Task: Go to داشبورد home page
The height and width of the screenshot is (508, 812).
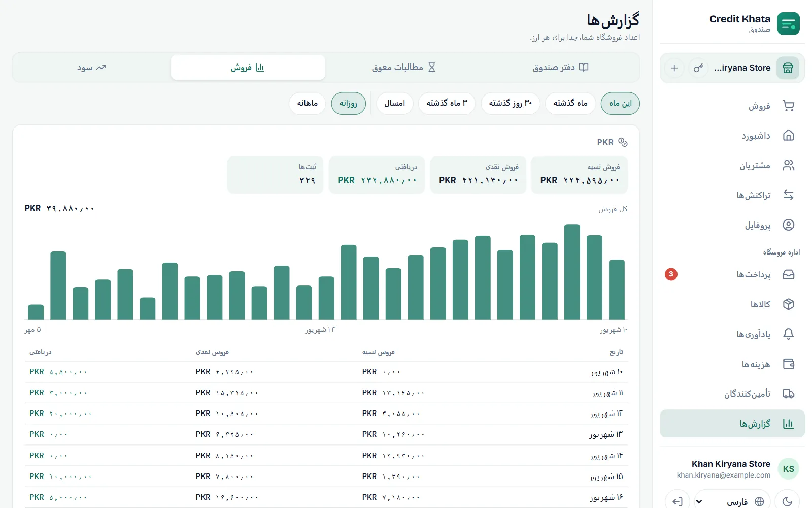Action: (x=732, y=136)
